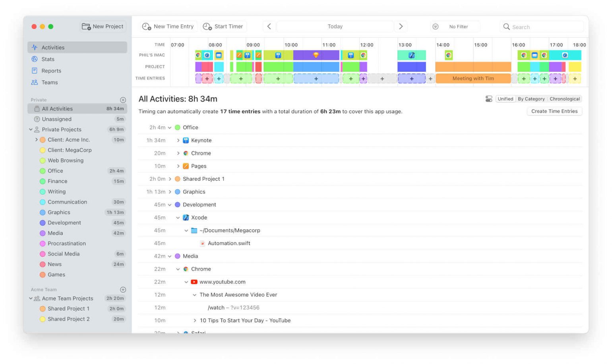The image size is (612, 364).
Task: Click the Pages app icon in activity list
Action: tap(186, 166)
